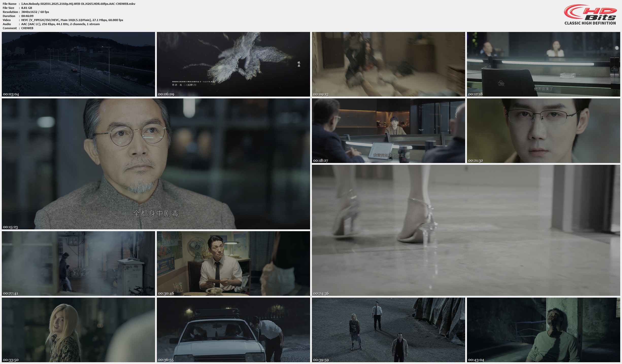The image size is (622, 364).
Task: Click the file name text in header
Action: pos(78,4)
